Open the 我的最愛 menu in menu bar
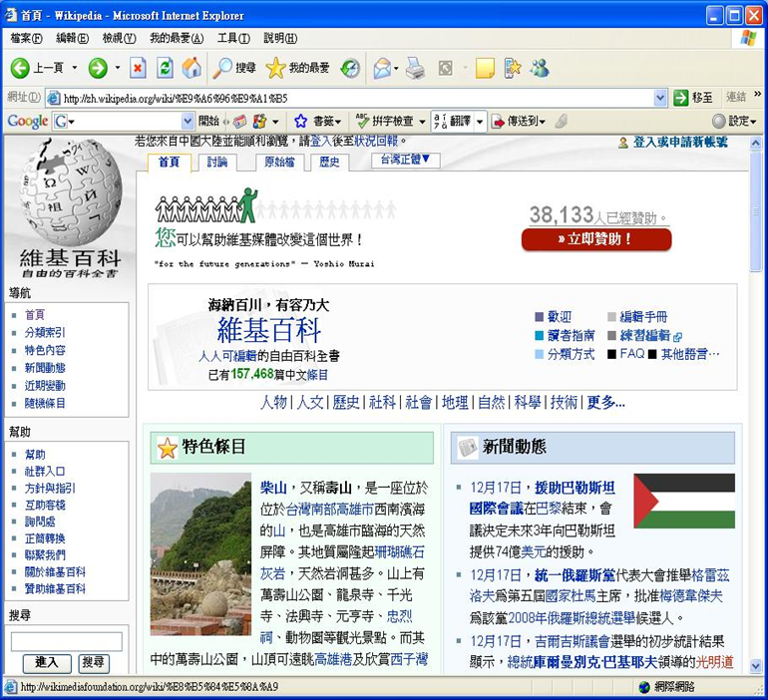This screenshot has width=768, height=700. click(x=177, y=38)
